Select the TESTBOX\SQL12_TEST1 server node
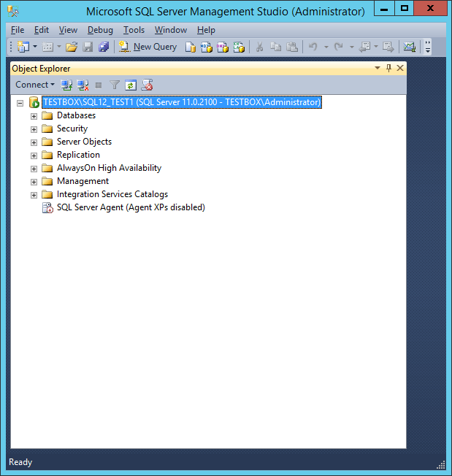Viewport: 452px width, 476px height. click(x=182, y=102)
